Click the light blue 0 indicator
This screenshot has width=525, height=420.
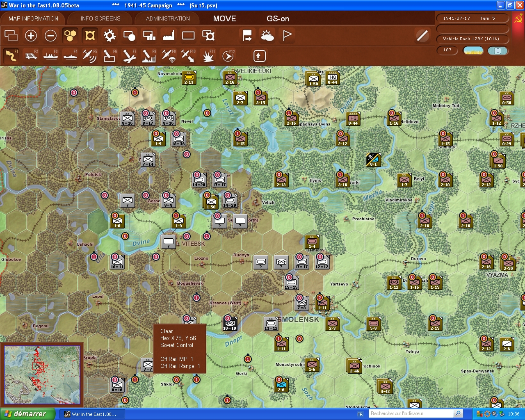(x=498, y=50)
